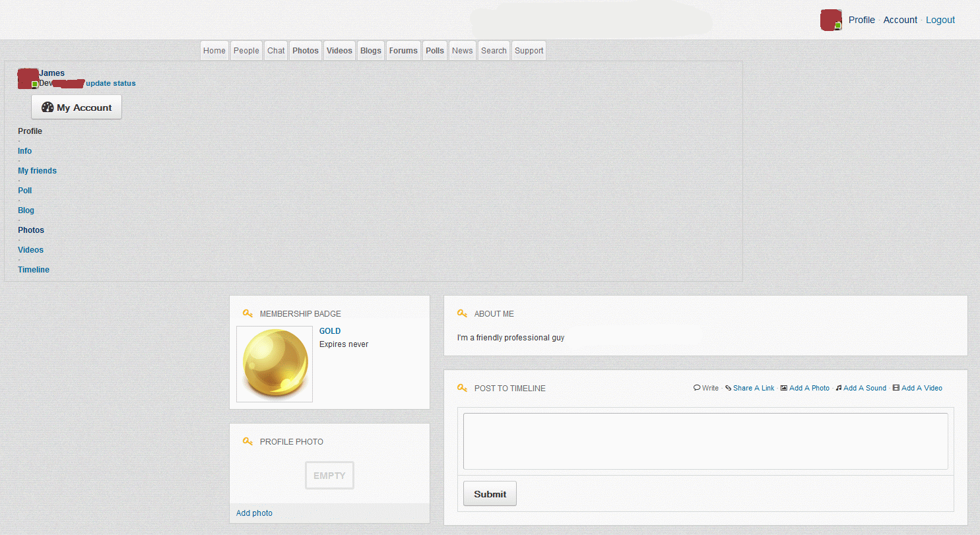Click the MEMBERSHIP BADGE heading
The image size is (980, 535).
pos(300,314)
